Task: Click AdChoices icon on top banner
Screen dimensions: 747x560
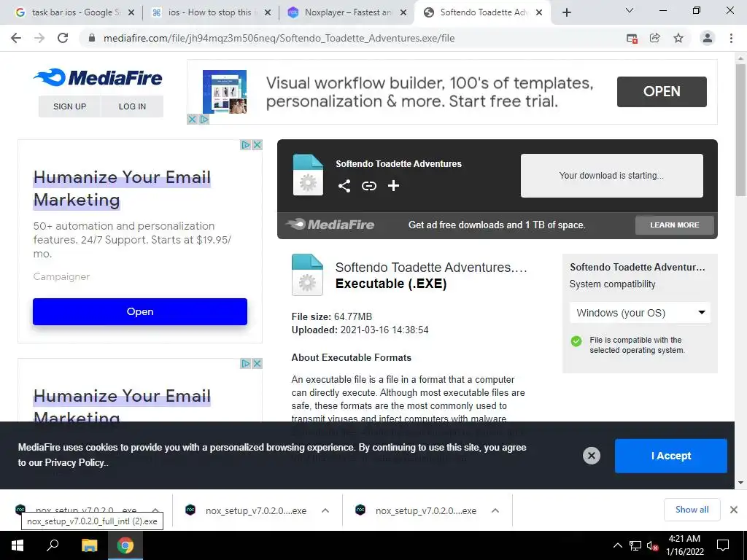Action: (204, 119)
